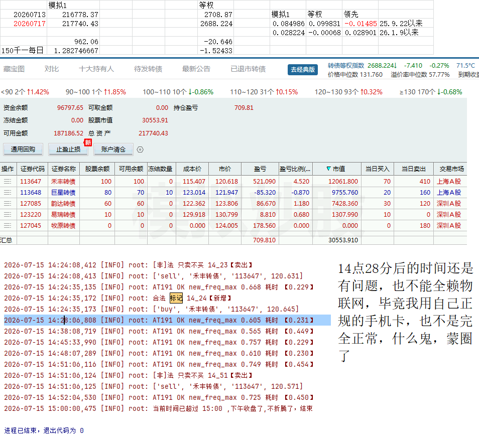
Task: Sort by 股票余额 column header
Action: pyautogui.click(x=97, y=169)
